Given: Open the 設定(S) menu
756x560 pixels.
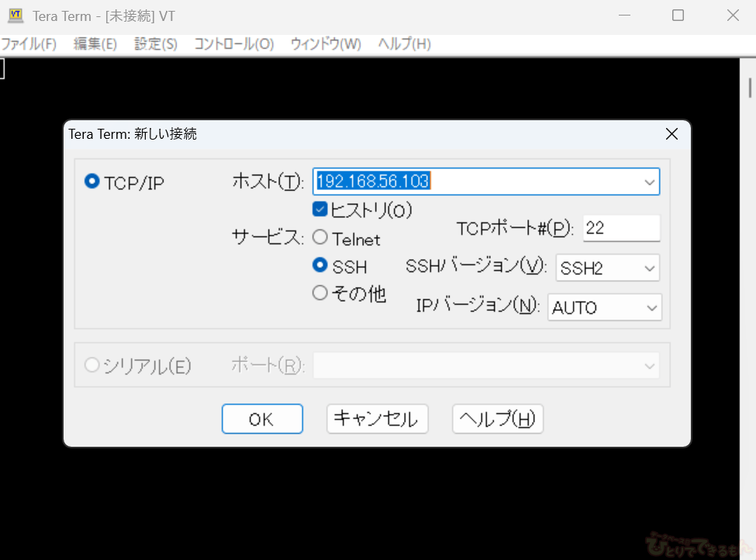Looking at the screenshot, I should point(155,44).
